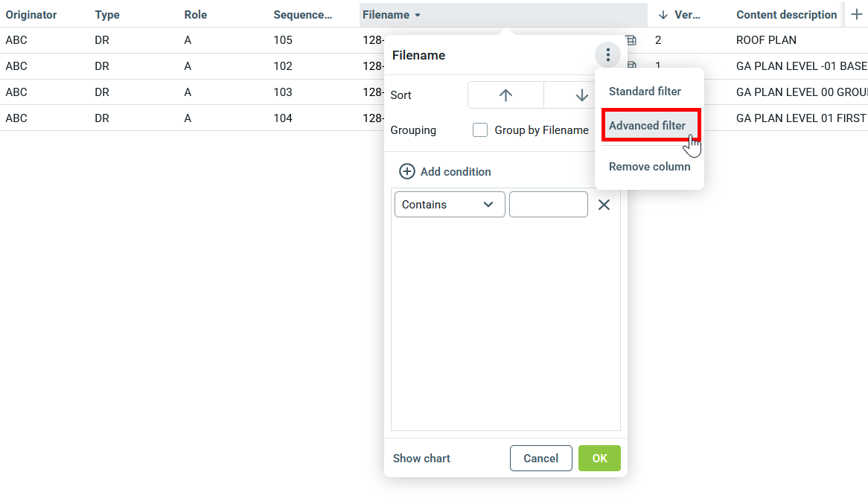868x501 pixels.
Task: Click the Show chart link
Action: tap(421, 459)
